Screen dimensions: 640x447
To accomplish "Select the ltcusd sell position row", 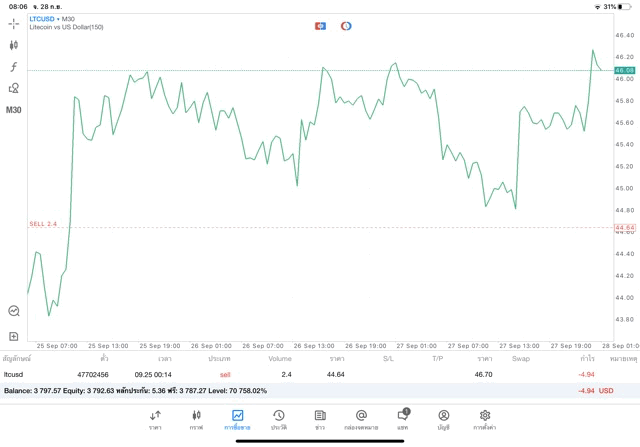I will [300, 374].
